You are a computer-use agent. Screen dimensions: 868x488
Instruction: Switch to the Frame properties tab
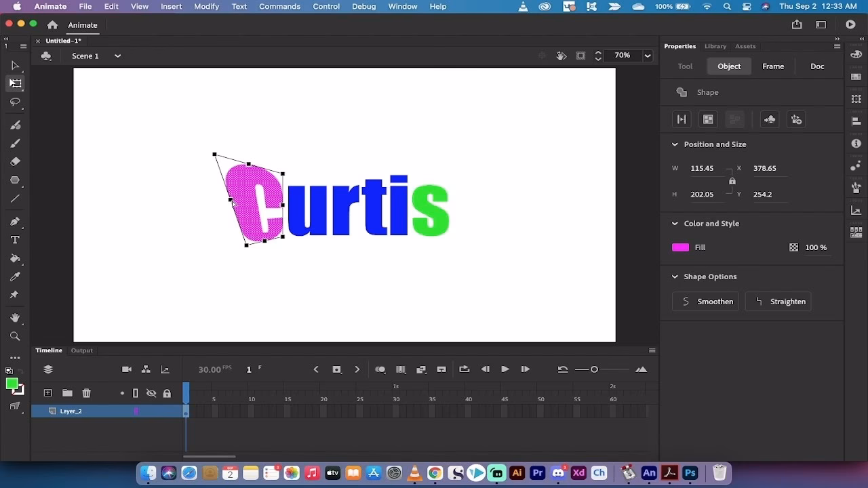(773, 66)
